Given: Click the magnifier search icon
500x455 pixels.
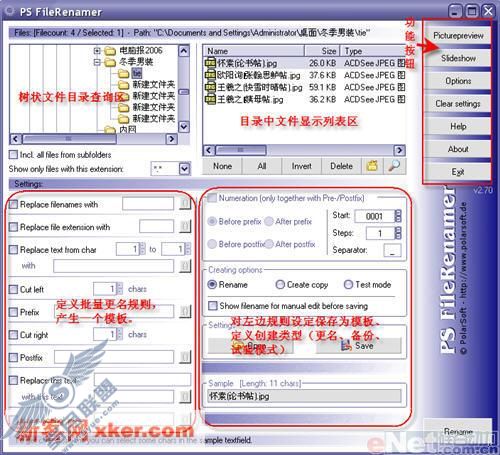Looking at the screenshot, I should pyautogui.click(x=394, y=166).
